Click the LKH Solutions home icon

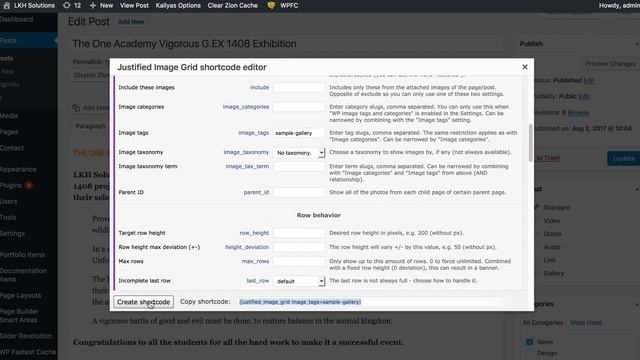[6, 5]
